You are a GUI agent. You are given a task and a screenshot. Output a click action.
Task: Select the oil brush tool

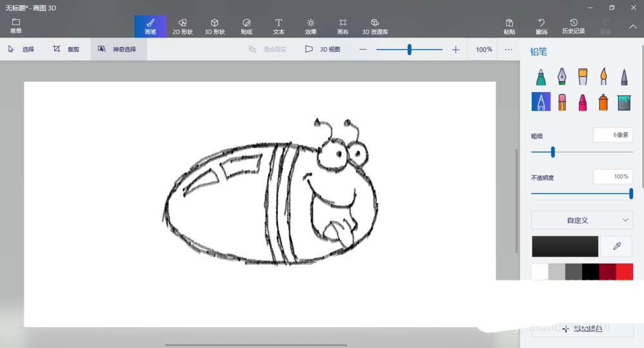(582, 77)
